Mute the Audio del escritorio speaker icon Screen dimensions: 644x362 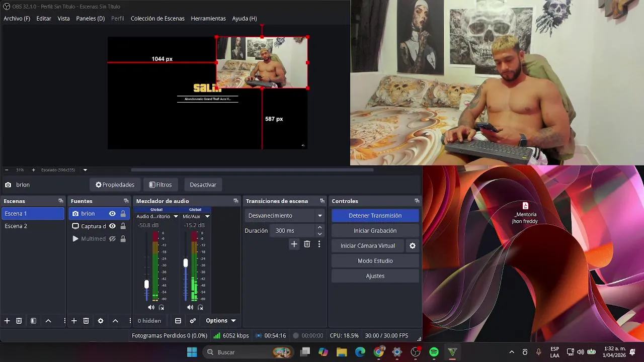coord(151,307)
